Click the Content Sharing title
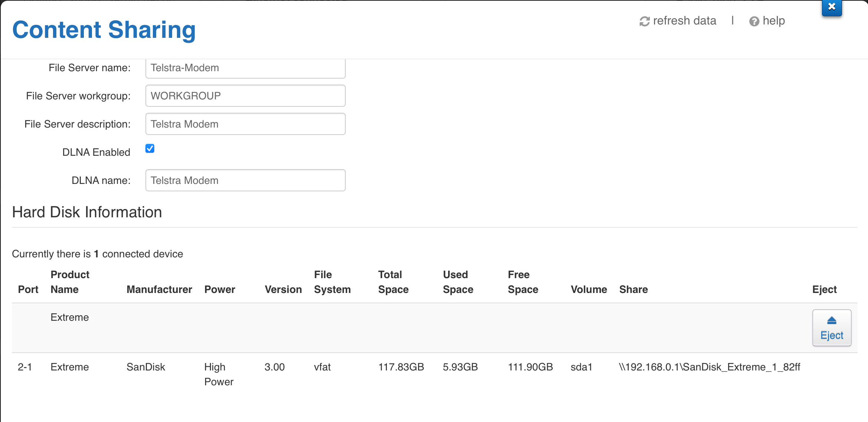868x422 pixels. click(104, 30)
